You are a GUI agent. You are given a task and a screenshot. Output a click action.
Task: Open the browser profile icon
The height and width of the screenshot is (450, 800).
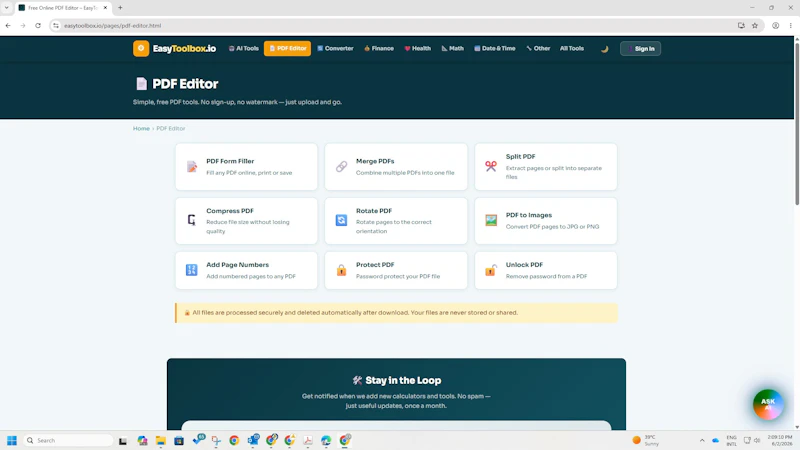click(x=776, y=26)
